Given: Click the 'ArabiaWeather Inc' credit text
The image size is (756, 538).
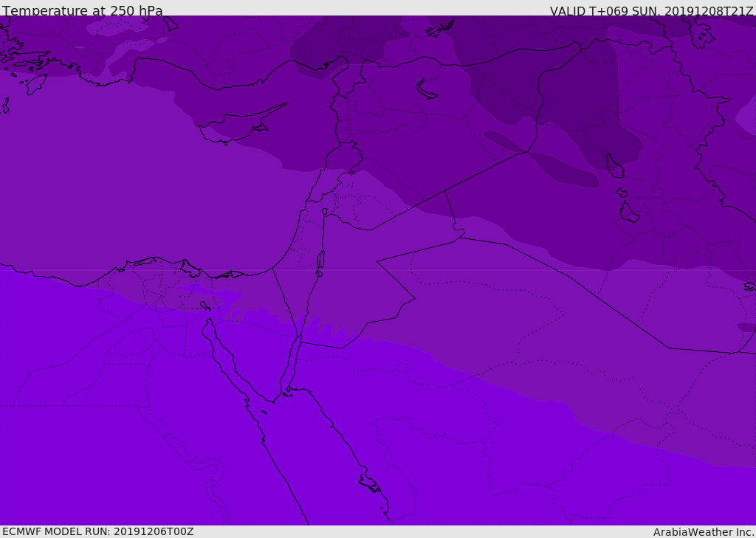Looking at the screenshot, I should coord(704,532).
